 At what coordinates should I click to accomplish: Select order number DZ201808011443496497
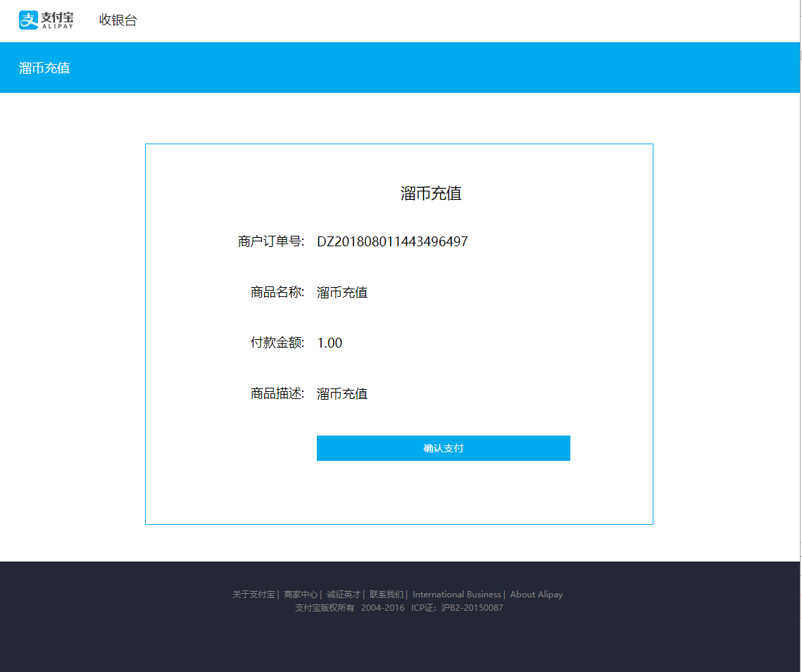[392, 242]
